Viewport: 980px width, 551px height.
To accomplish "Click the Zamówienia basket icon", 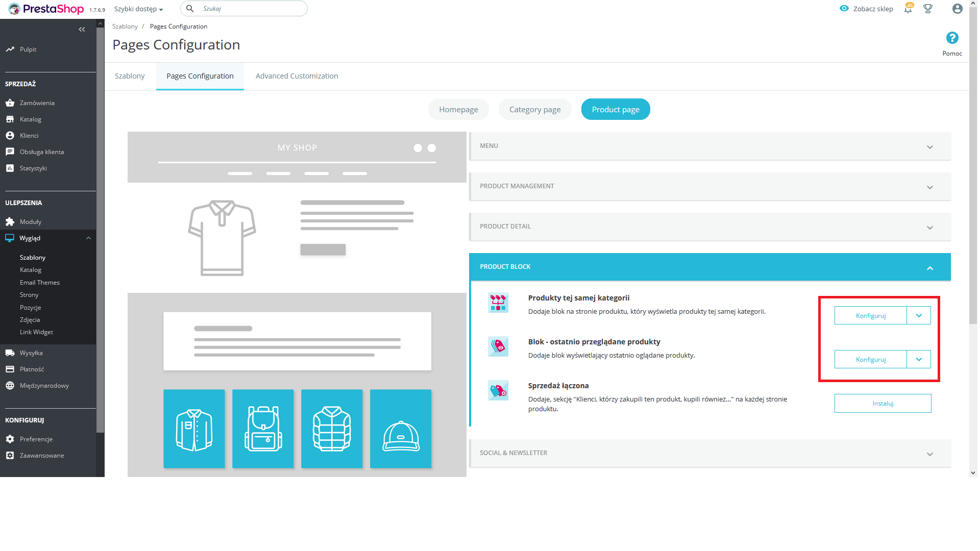I will click(x=10, y=103).
